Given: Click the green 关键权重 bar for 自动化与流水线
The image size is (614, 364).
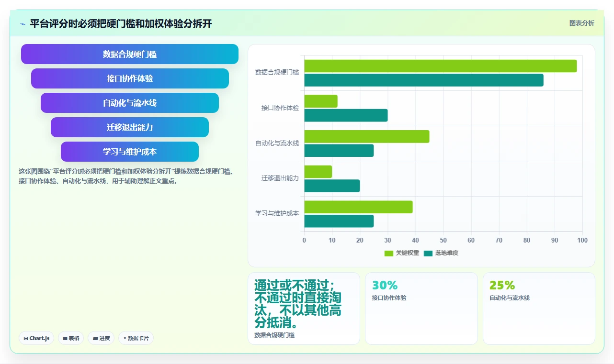Looking at the screenshot, I should coord(367,136).
